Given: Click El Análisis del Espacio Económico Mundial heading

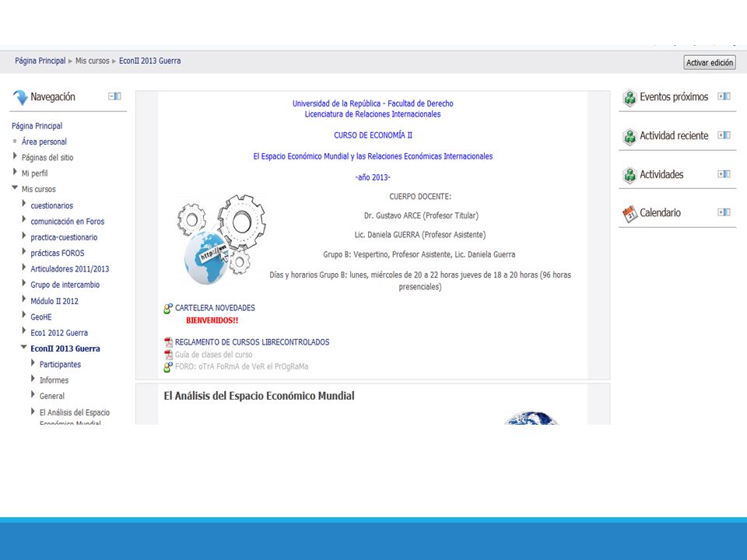Looking at the screenshot, I should 259,396.
